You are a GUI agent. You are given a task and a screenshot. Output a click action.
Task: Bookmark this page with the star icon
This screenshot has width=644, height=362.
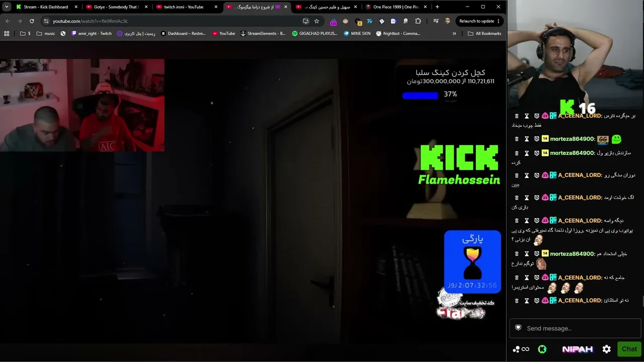click(x=316, y=21)
